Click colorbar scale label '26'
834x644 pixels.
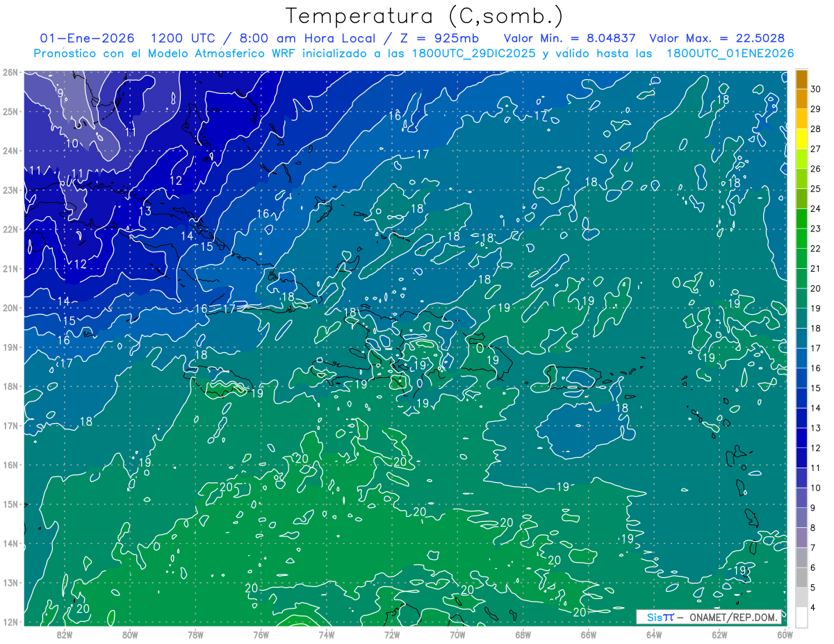[816, 169]
